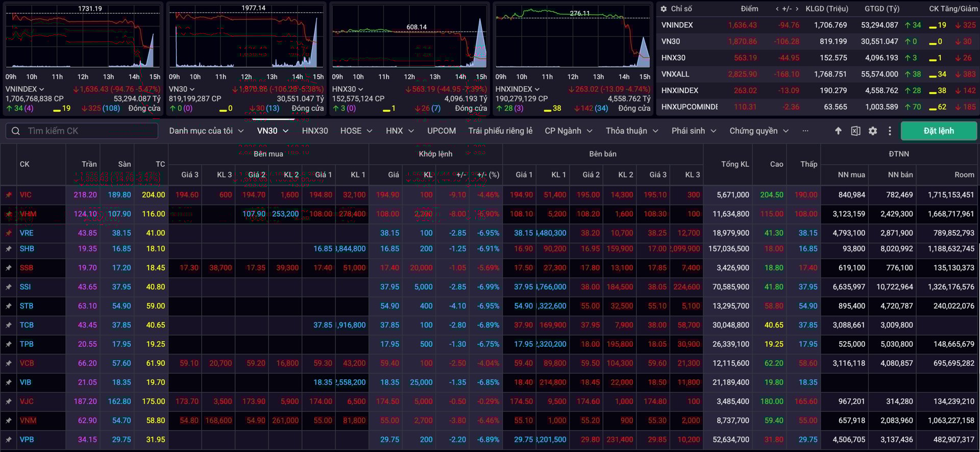The image size is (980, 452).
Task: Unpin the VIC stock row
Action: pyautogui.click(x=9, y=195)
